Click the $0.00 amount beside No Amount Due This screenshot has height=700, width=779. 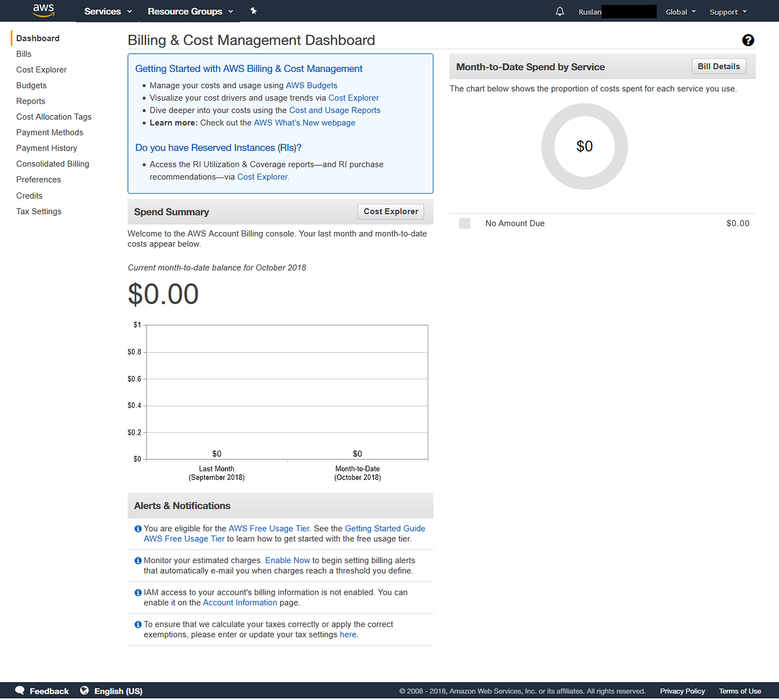(738, 224)
